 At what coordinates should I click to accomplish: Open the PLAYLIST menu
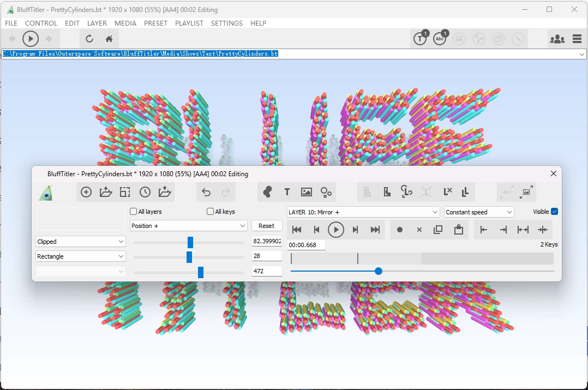189,23
